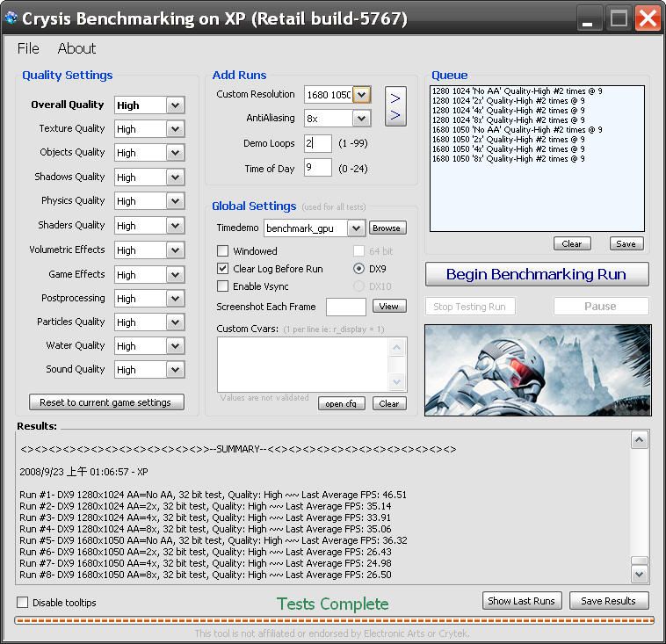This screenshot has width=666, height=644.
Task: Click Save Results button
Action: pos(609,601)
